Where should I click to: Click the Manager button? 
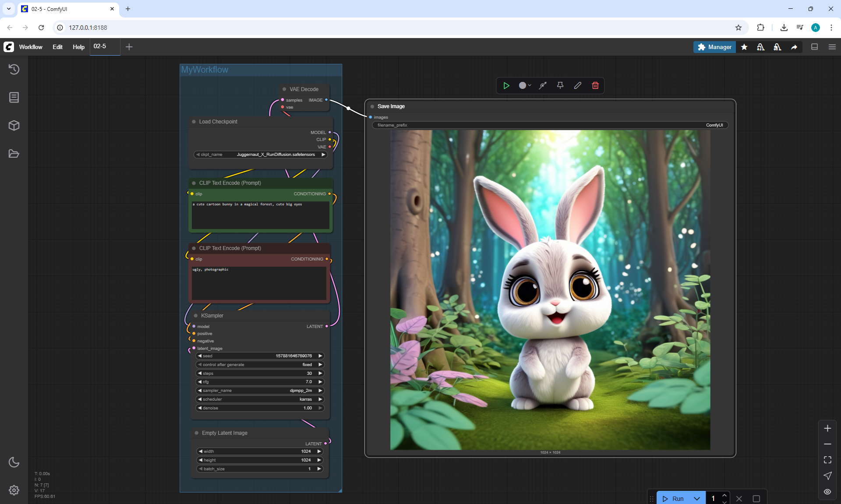tap(714, 47)
